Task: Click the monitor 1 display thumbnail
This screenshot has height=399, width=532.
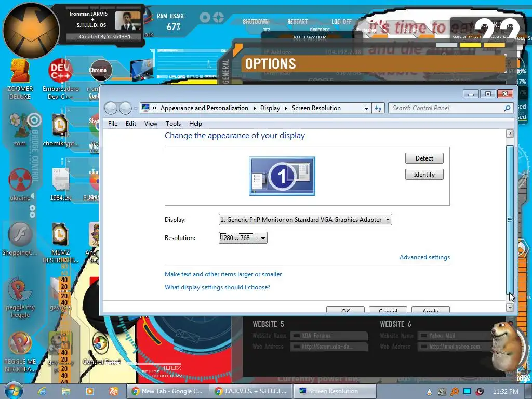Action: tap(282, 176)
